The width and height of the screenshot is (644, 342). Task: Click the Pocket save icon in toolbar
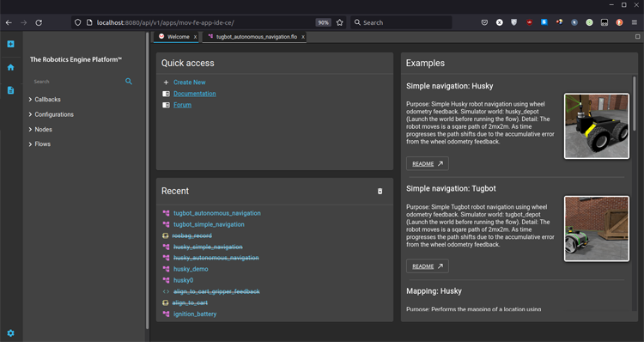tap(484, 22)
